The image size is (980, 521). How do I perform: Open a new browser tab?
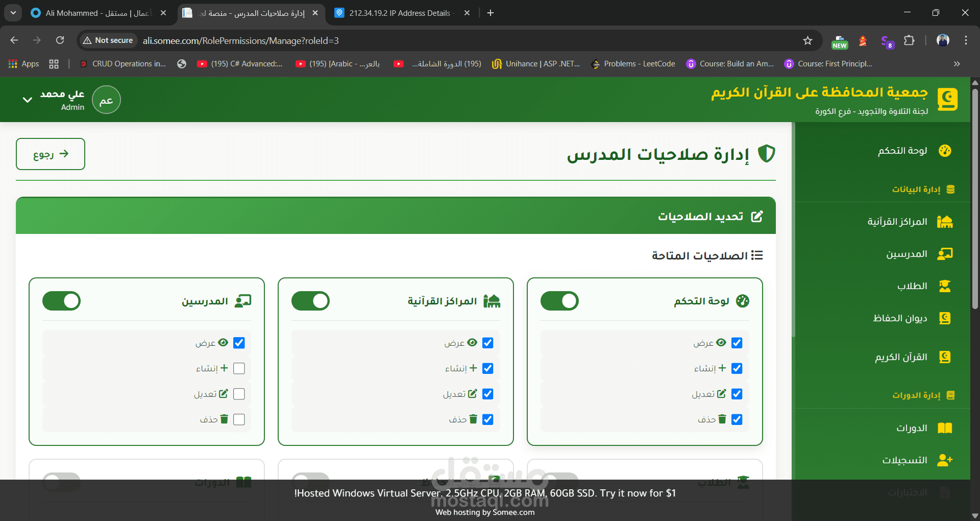pyautogui.click(x=491, y=13)
